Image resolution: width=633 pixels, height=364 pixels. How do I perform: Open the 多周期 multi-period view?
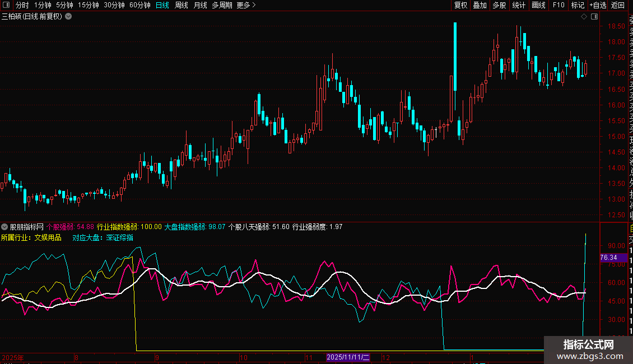coord(222,5)
